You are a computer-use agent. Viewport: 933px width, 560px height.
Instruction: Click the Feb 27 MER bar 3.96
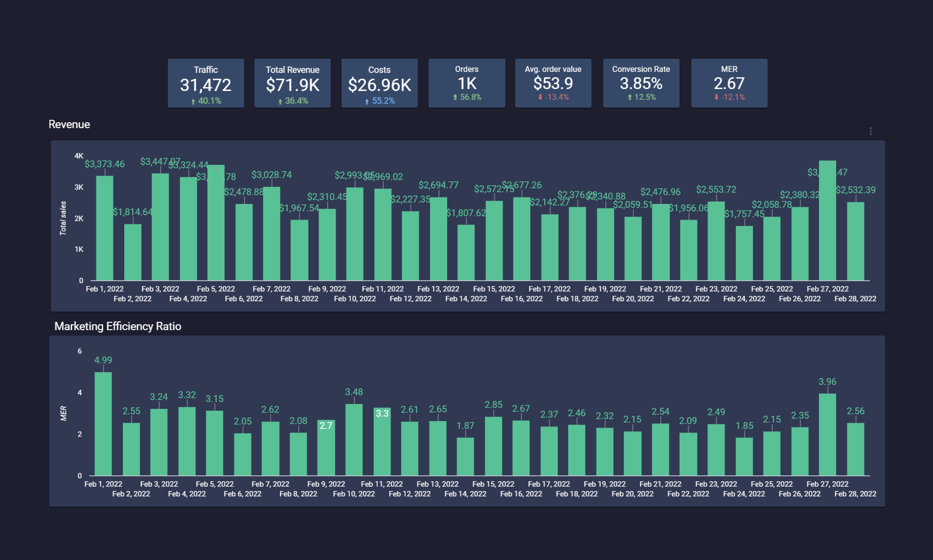click(x=827, y=434)
